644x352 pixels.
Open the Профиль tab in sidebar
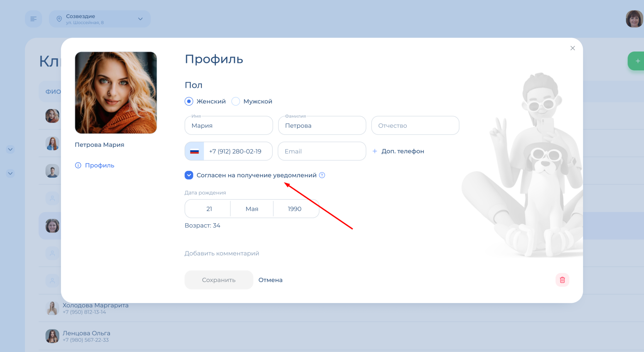click(95, 165)
